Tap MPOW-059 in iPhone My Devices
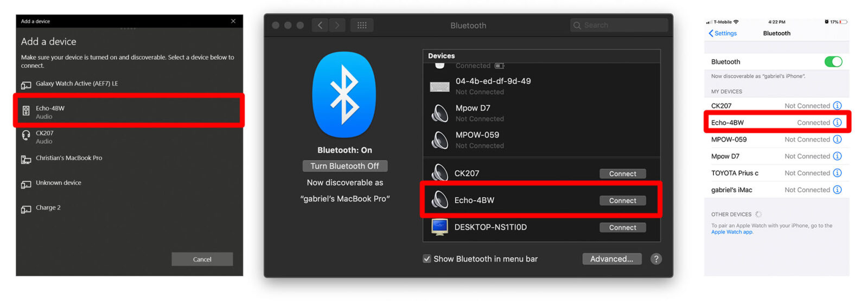This screenshot has width=868, height=301. click(776, 139)
